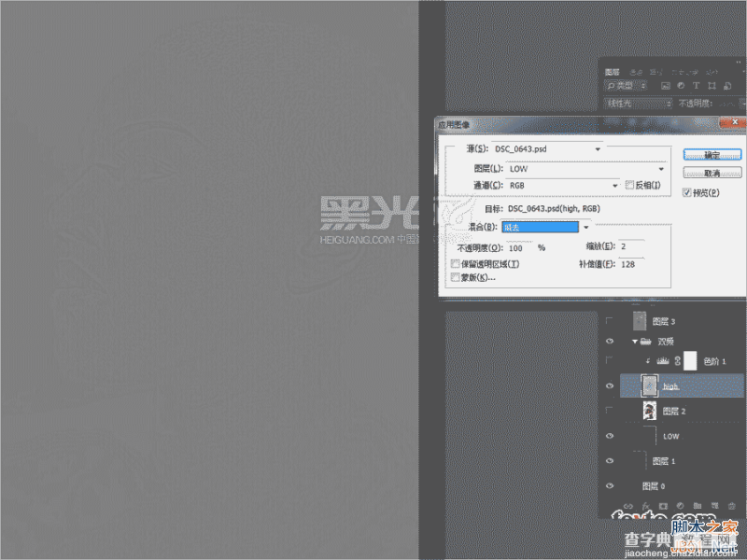747x560 pixels.
Task: Select the layer named 图层 3
Action: (x=664, y=321)
